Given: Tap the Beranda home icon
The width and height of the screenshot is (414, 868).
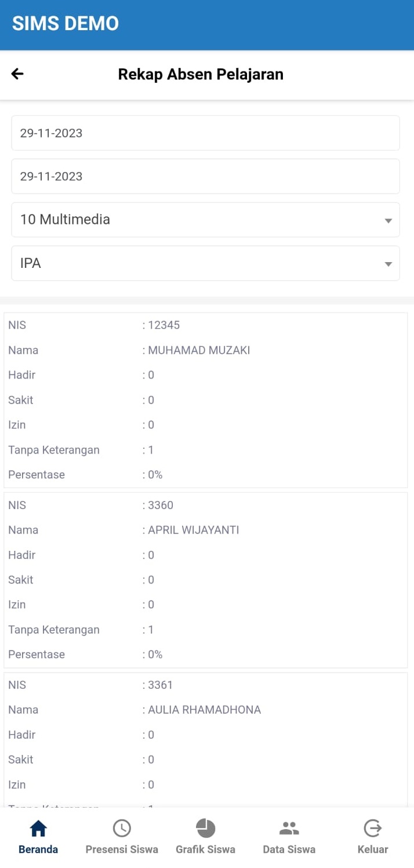Looking at the screenshot, I should click(38, 828).
